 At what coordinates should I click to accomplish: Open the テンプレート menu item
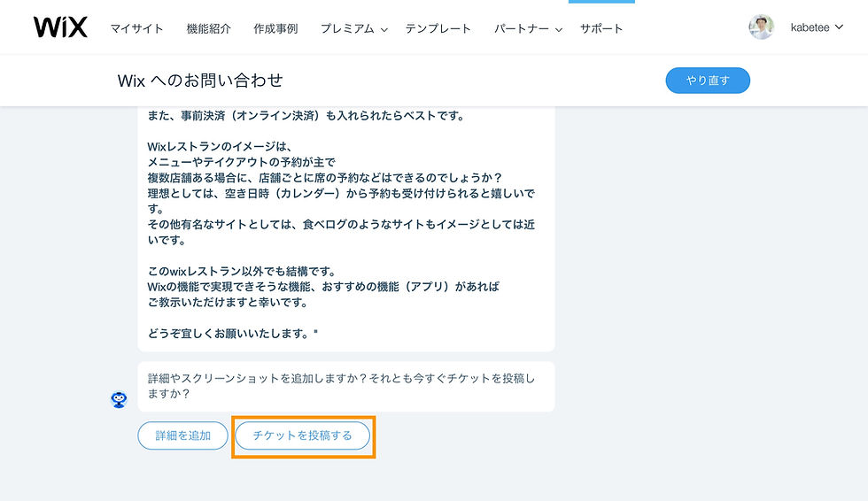(x=438, y=28)
